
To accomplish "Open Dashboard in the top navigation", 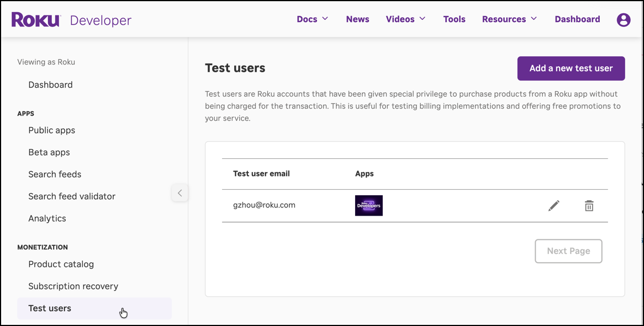I will (578, 19).
